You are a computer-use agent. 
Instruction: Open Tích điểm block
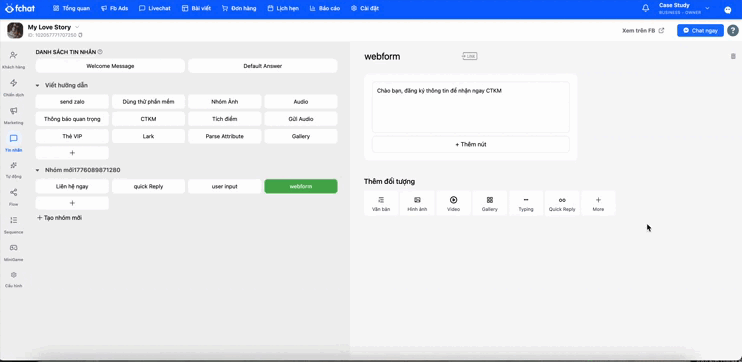[x=225, y=119]
